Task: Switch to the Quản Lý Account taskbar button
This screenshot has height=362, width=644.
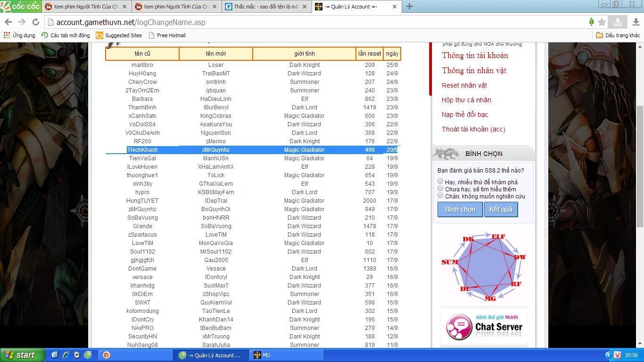Action: pos(211,355)
